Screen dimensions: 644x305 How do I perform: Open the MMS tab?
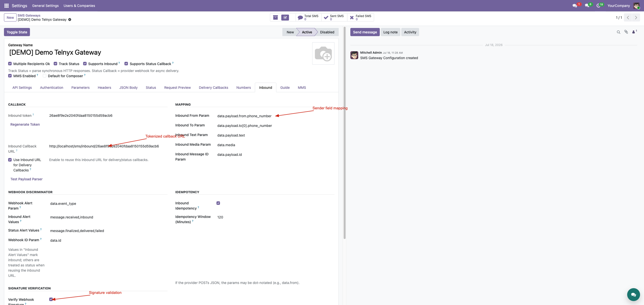(302, 88)
